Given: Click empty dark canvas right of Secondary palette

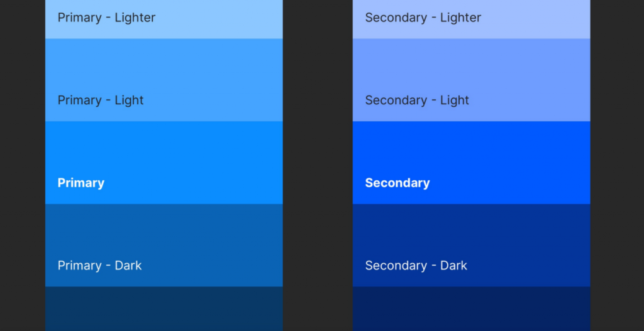Looking at the screenshot, I should click(x=617, y=165).
